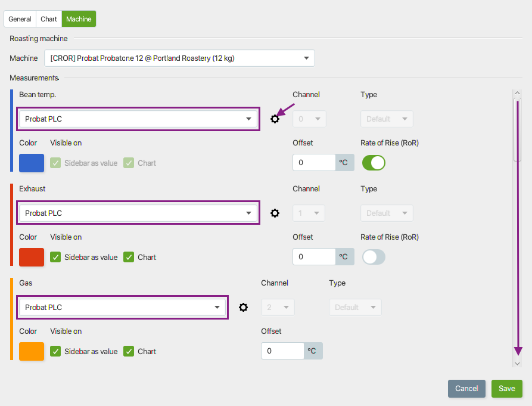Enable Exhaust Rate of Rise switch
The image size is (532, 406).
tap(374, 257)
